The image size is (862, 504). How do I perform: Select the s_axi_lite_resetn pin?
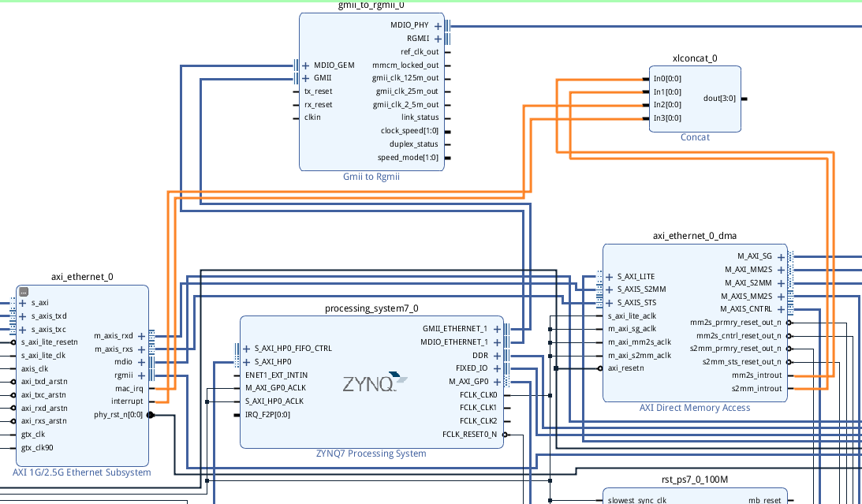tap(50, 342)
